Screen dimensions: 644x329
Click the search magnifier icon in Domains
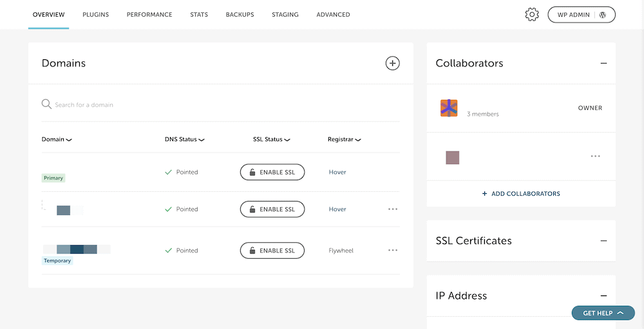(46, 104)
